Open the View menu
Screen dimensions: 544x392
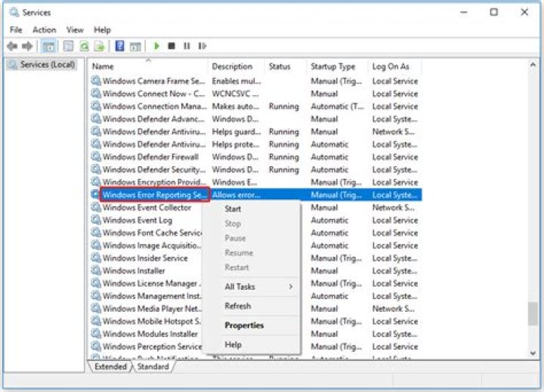coord(75,29)
